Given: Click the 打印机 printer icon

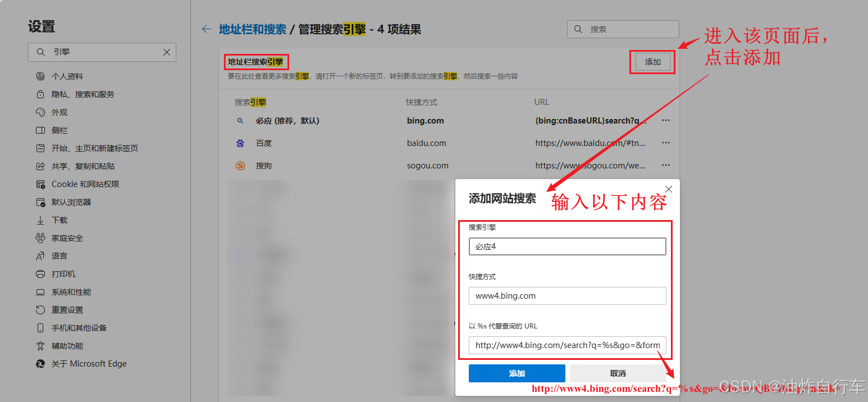Looking at the screenshot, I should point(40,274).
